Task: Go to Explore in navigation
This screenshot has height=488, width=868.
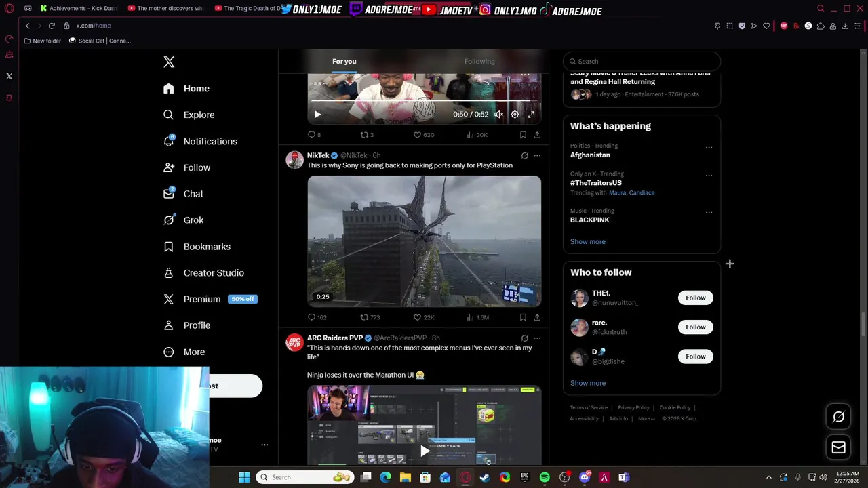Action: click(189, 115)
